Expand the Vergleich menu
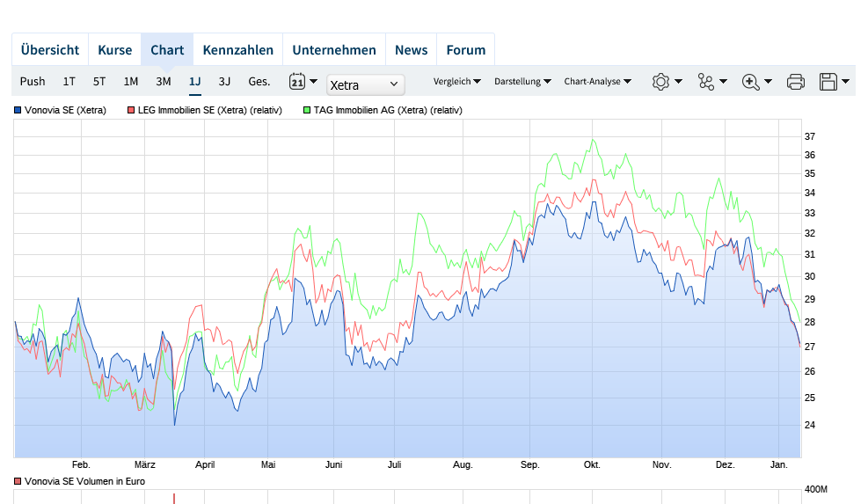868x504 pixels. coord(456,82)
